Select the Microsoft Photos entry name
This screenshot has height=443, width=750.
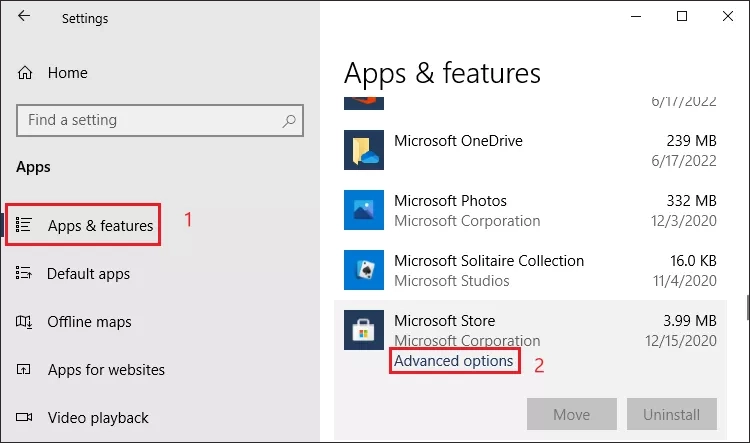pos(450,201)
